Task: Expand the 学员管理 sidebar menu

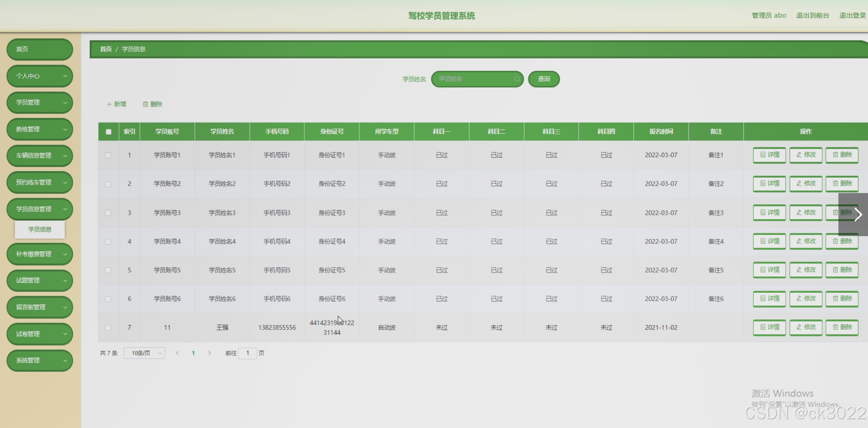Action: coord(40,103)
